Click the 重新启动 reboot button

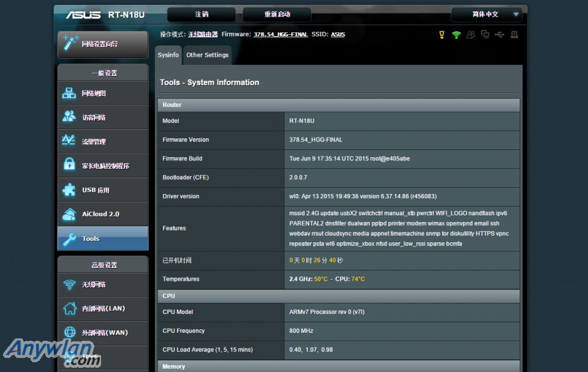tap(277, 14)
